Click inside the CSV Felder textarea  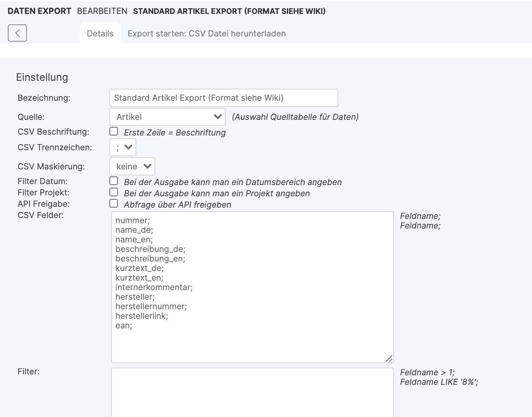pos(252,287)
